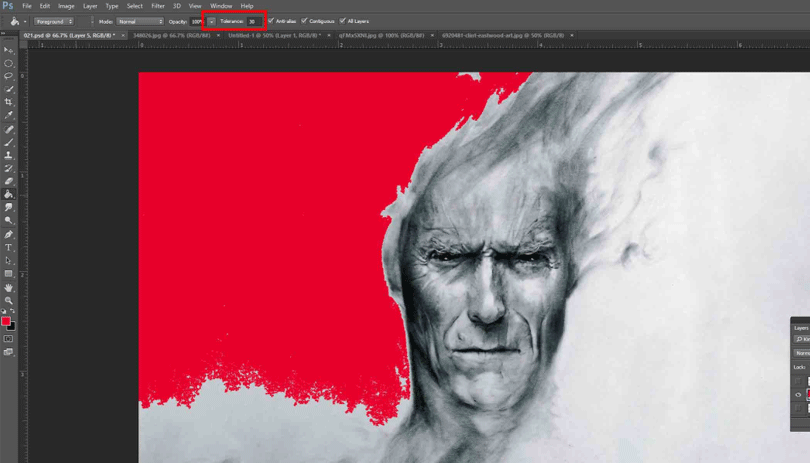Toggle the Anti-alias checkbox
Viewport: 810px width, 463px height.
click(x=271, y=21)
